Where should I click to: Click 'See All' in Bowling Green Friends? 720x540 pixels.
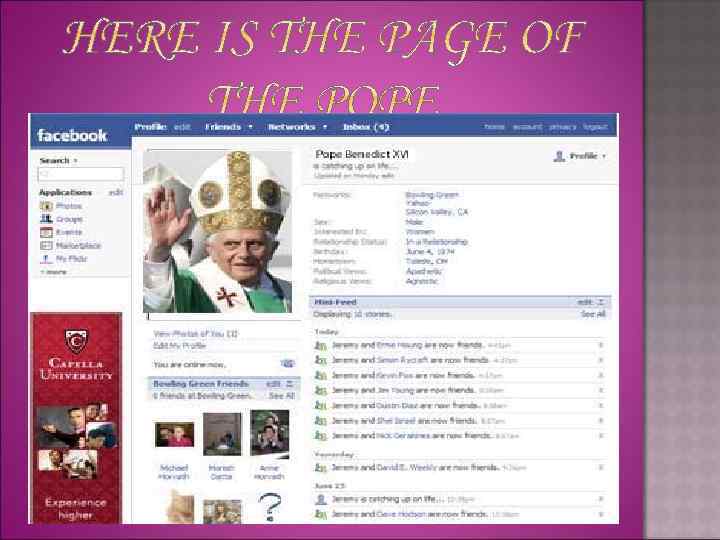282,395
